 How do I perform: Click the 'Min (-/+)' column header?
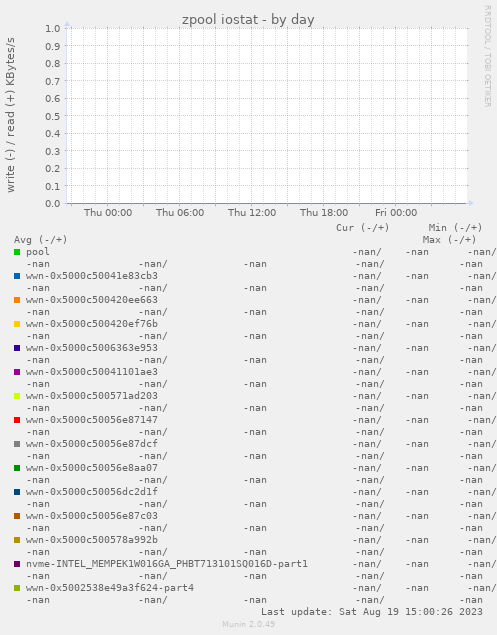pos(456,228)
